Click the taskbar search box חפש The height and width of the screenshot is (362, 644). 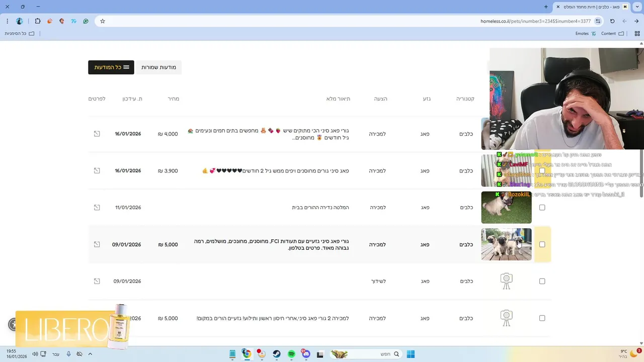pyautogui.click(x=365, y=354)
